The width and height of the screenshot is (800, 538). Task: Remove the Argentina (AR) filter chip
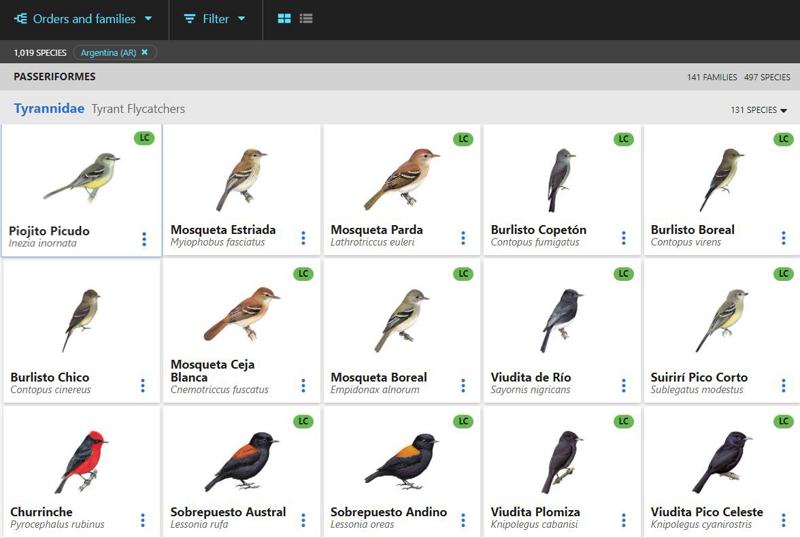pyautogui.click(x=144, y=52)
